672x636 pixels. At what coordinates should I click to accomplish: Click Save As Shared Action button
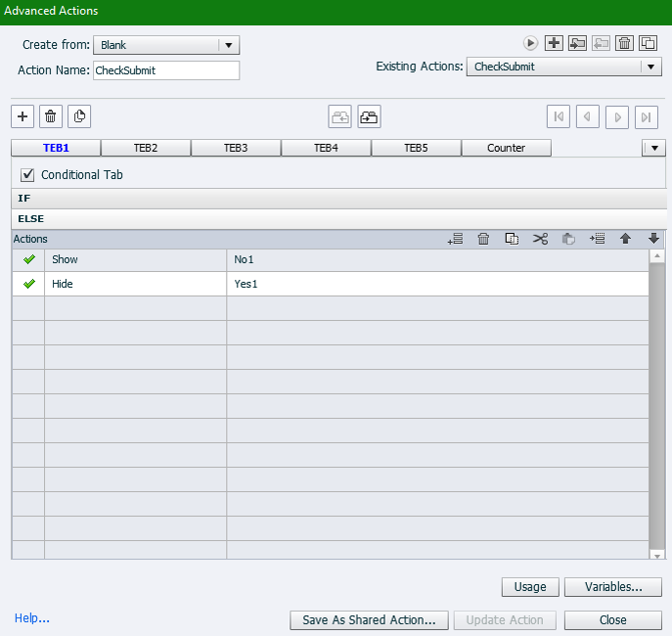369,619
